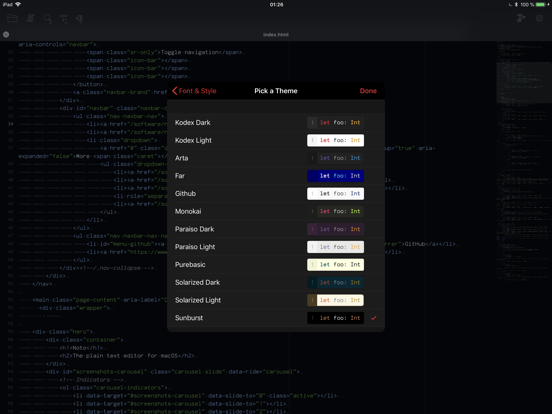Tap the Solarized Light preview swatch
552x414 pixels.
pos(335,300)
